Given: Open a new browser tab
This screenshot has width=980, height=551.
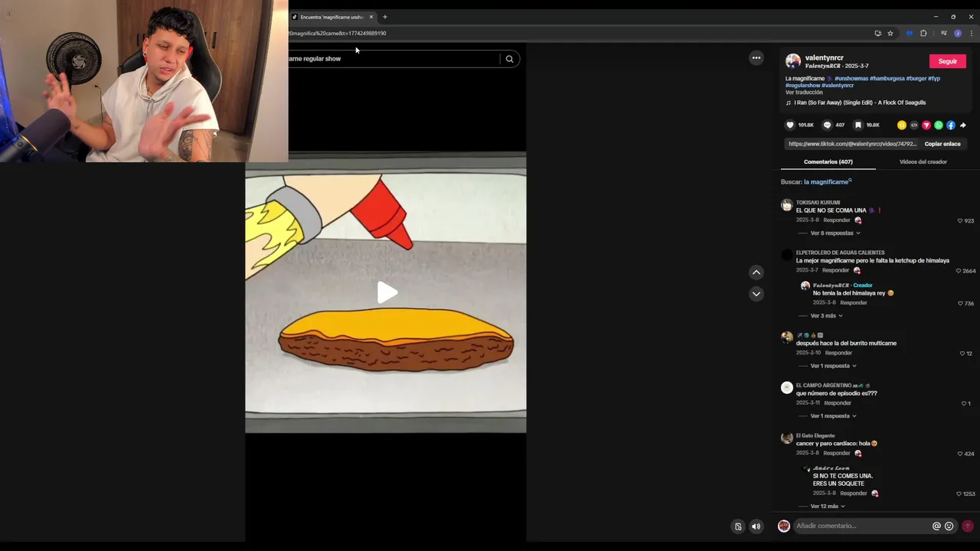Looking at the screenshot, I should pyautogui.click(x=385, y=17).
